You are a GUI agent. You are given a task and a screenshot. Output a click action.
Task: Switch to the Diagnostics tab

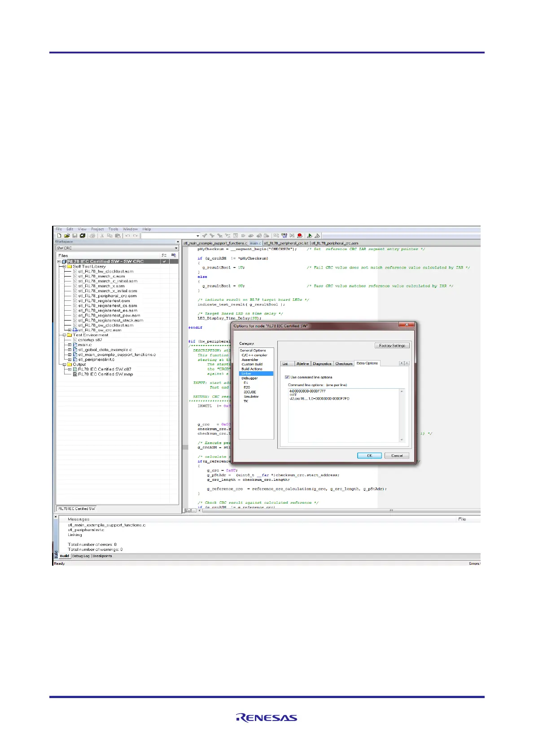[322, 364]
